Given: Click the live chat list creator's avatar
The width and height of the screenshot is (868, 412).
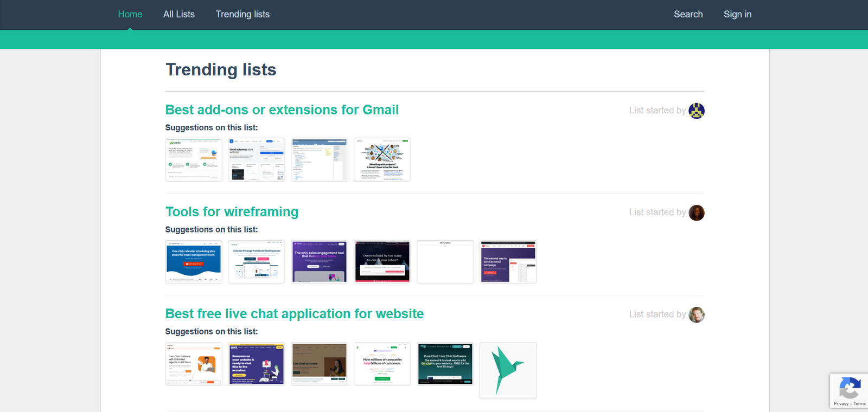Looking at the screenshot, I should click(x=696, y=314).
